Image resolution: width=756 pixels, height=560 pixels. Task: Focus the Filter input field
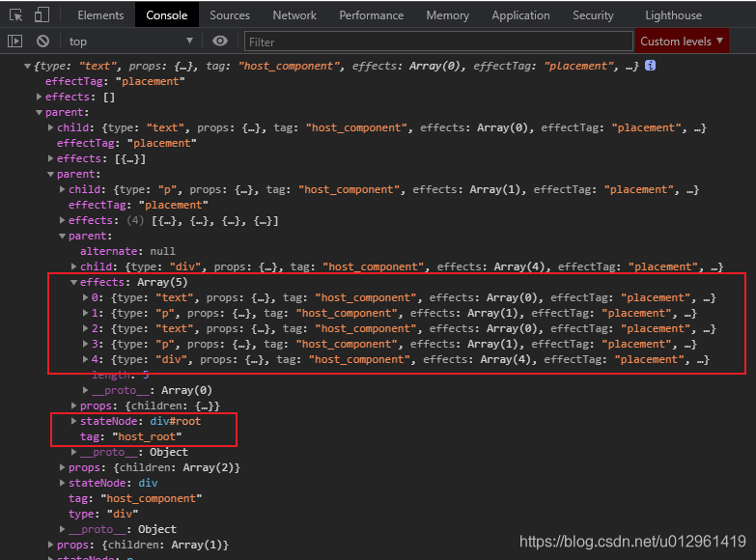(x=438, y=42)
